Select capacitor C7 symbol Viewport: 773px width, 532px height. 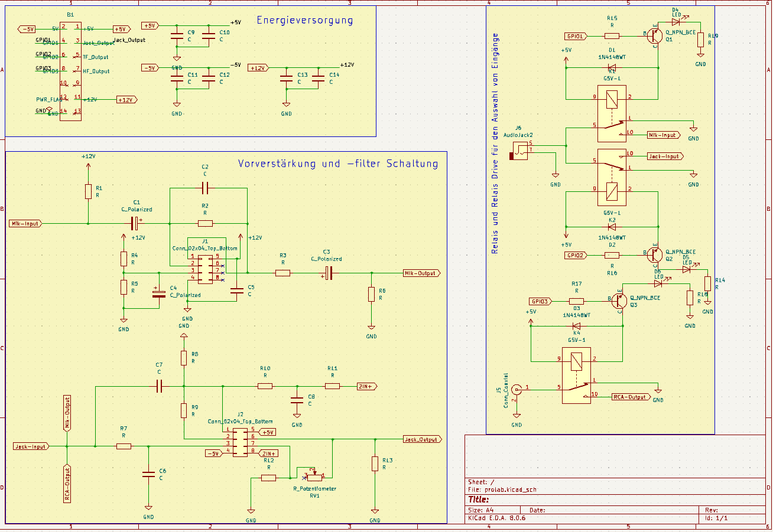[x=158, y=386]
